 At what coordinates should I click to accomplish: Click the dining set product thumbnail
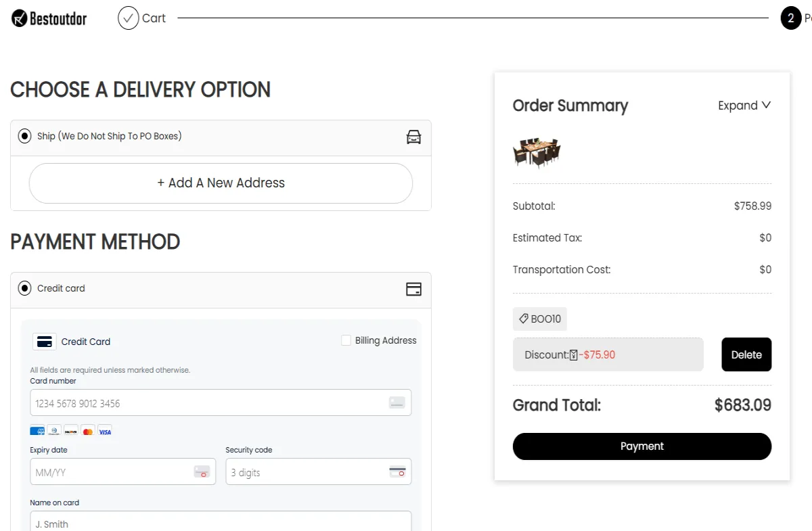click(x=536, y=152)
